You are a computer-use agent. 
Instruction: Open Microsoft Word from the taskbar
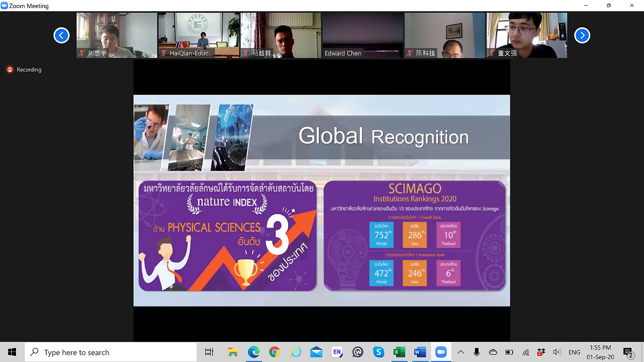(x=420, y=352)
